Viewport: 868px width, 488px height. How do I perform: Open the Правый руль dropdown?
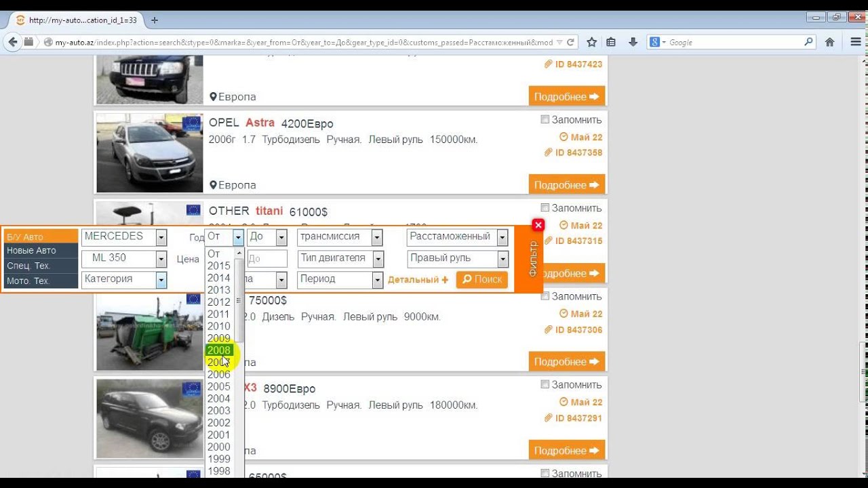click(458, 258)
